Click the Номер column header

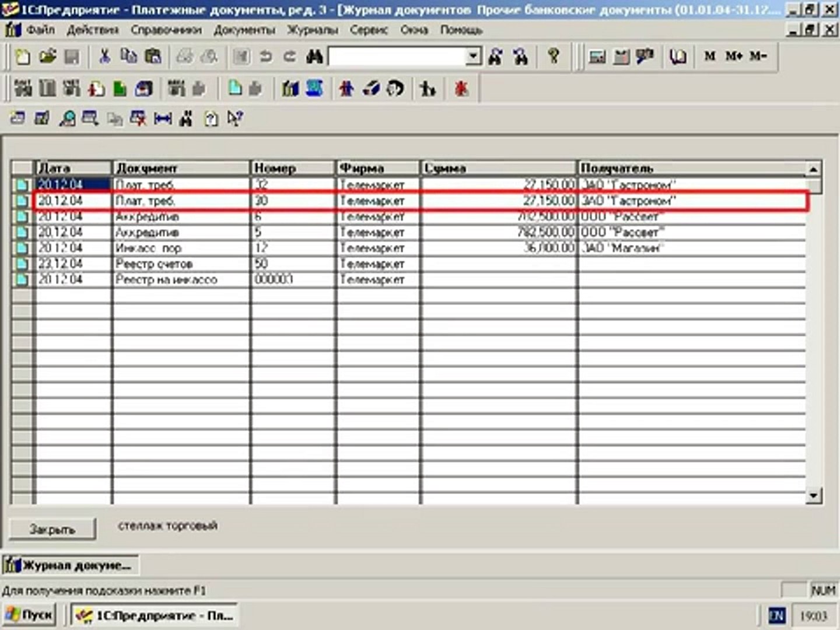click(293, 168)
